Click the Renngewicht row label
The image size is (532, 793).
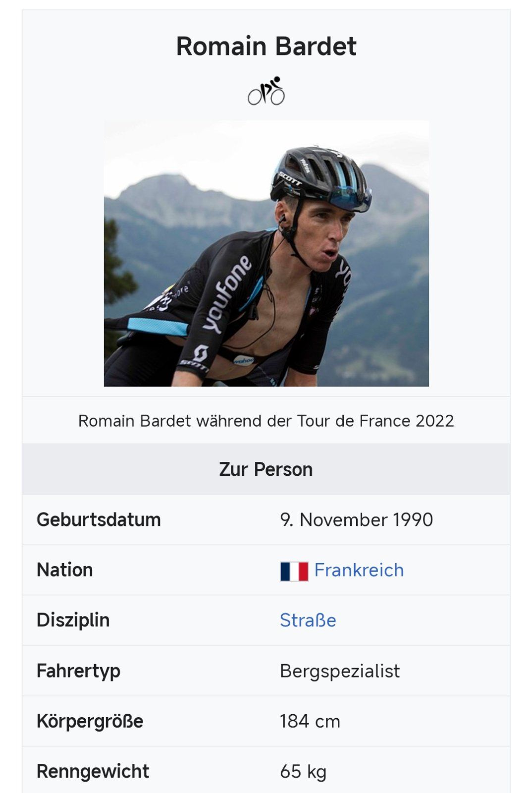(x=93, y=772)
